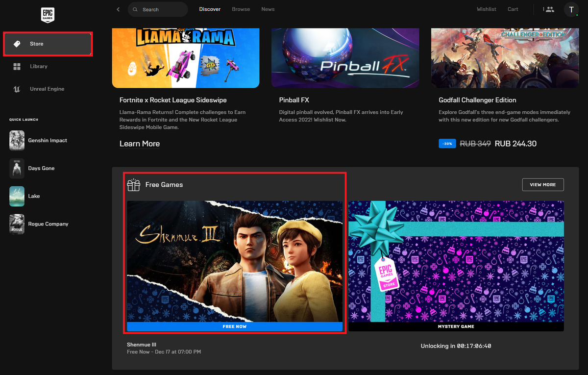
Task: Open Unreal Engine in the sidebar
Action: 48,89
